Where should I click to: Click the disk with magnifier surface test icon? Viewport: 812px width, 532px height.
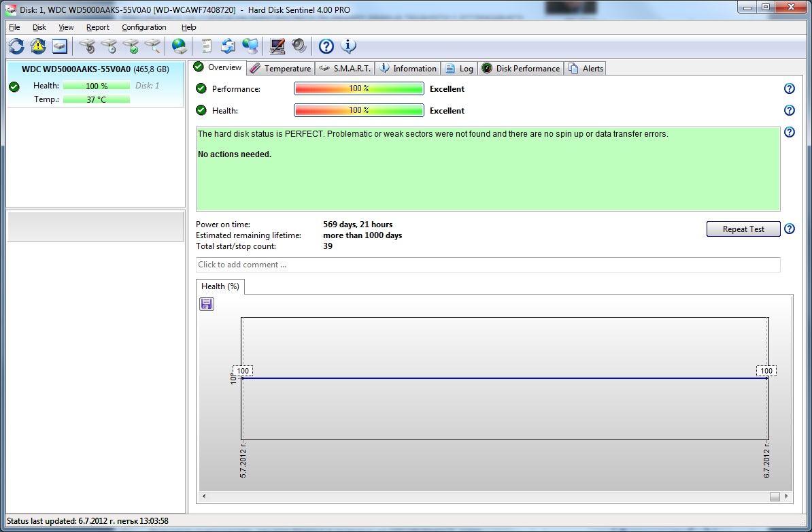(152, 46)
